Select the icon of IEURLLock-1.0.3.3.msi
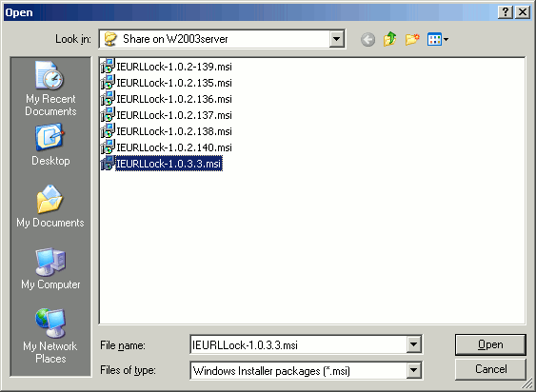536x392 pixels. [108, 164]
